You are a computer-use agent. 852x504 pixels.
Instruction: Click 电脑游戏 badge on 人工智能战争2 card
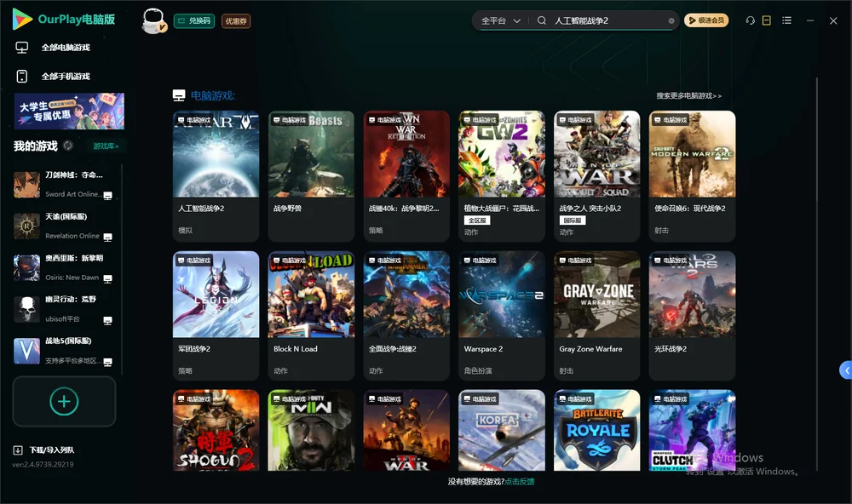coord(194,120)
